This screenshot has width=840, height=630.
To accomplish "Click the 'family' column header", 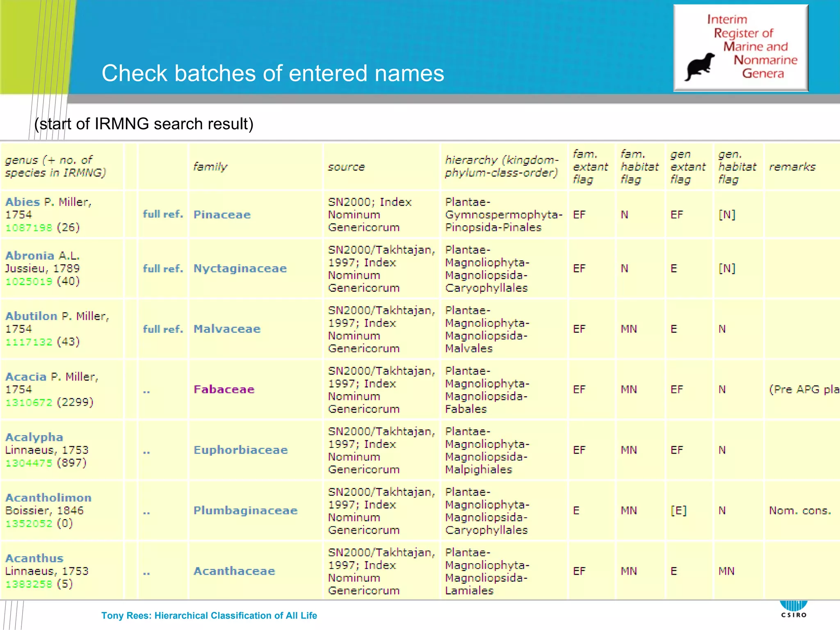I will click(x=210, y=167).
